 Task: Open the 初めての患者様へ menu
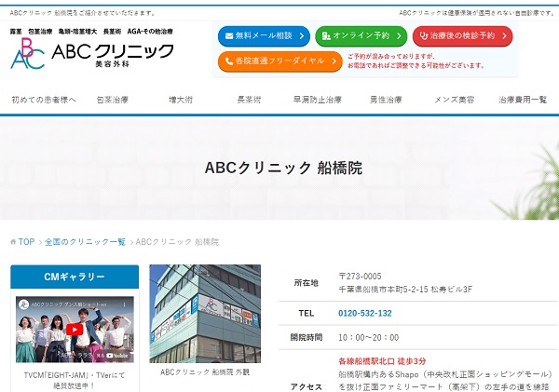tap(44, 100)
